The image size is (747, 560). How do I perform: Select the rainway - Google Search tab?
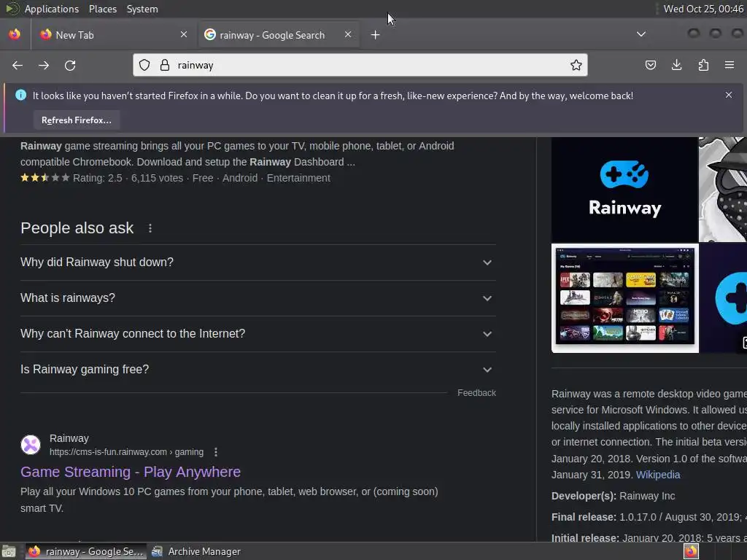pos(278,35)
